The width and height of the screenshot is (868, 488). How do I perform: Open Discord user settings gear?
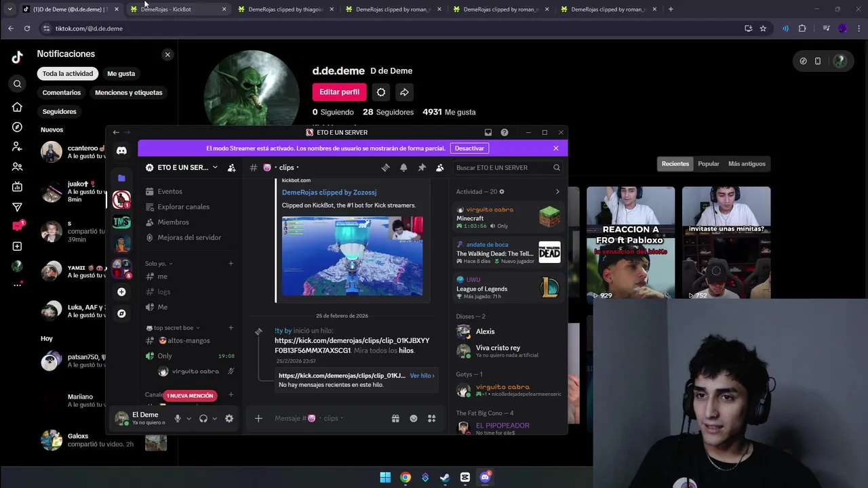click(x=229, y=419)
